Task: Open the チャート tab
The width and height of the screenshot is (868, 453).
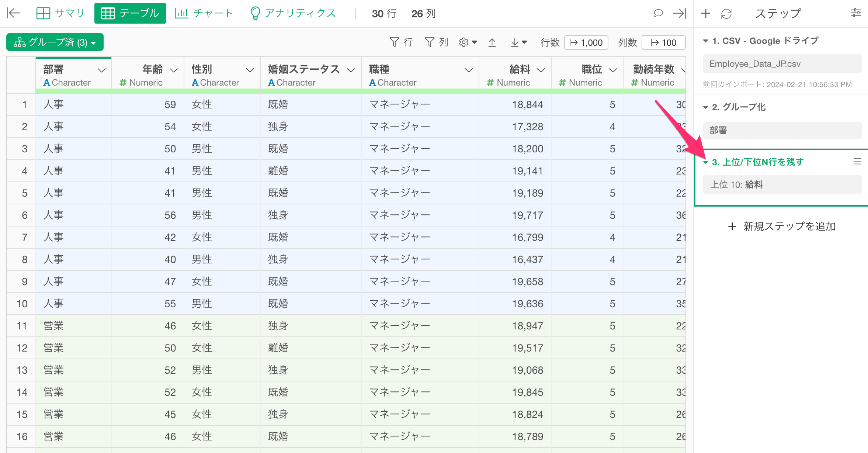Action: [204, 13]
